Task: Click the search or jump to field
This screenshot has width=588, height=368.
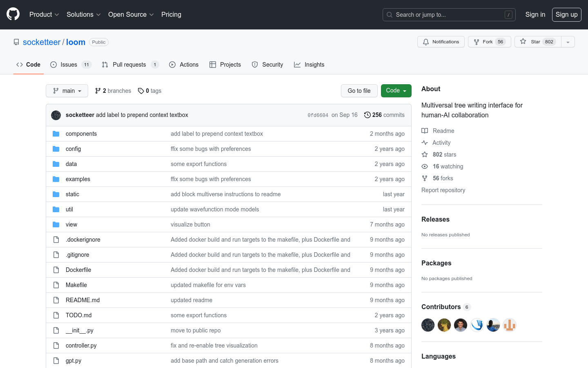Action: (x=449, y=15)
